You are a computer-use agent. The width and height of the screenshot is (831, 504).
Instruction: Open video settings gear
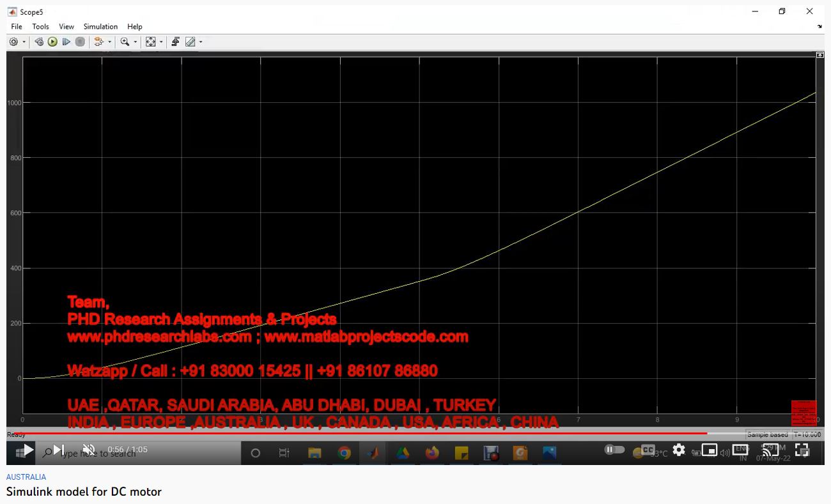tap(679, 450)
